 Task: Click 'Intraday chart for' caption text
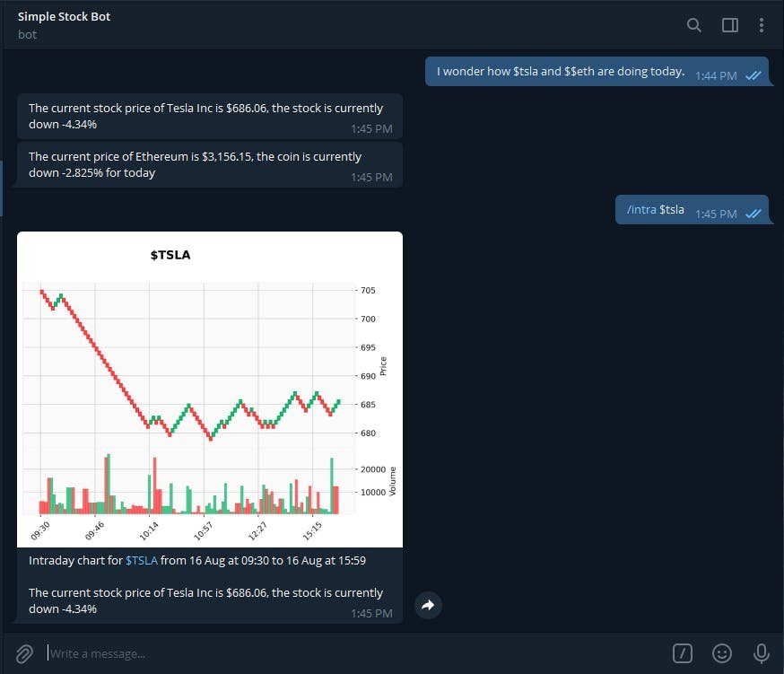coord(75,560)
